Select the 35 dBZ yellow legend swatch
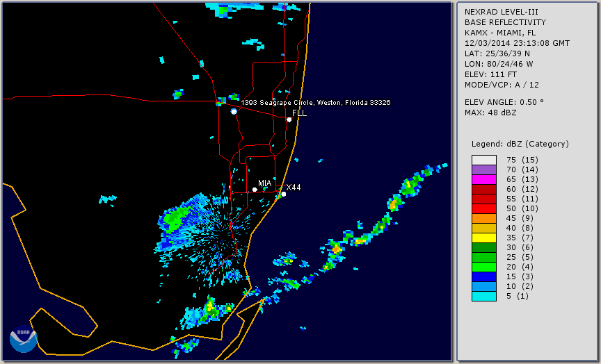The width and height of the screenshot is (601, 364). [x=484, y=238]
